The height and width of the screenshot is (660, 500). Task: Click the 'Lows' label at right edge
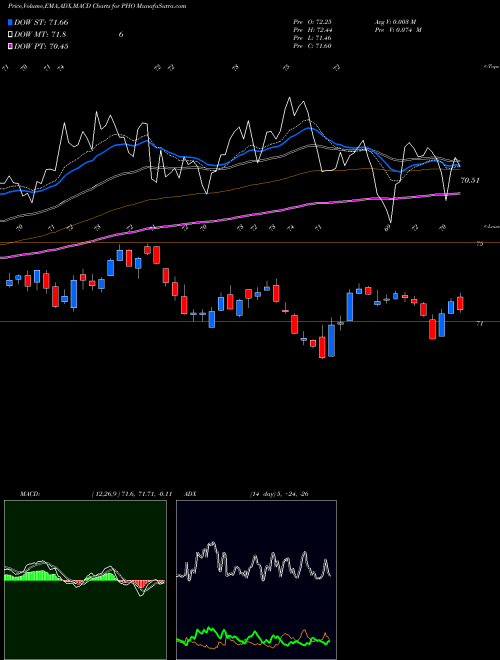tap(491, 226)
